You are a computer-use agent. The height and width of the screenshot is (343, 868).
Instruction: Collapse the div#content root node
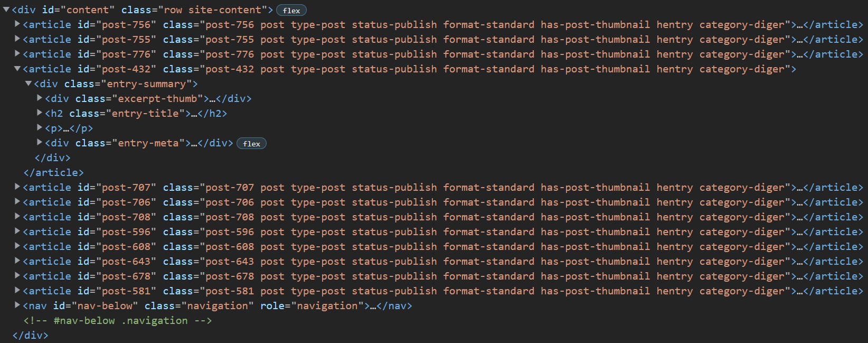pyautogui.click(x=6, y=10)
